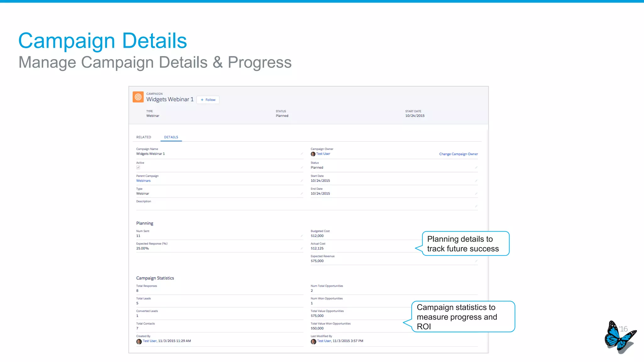Switch to the Related tab
Viewport: 644px width, 362px height.
coord(144,137)
